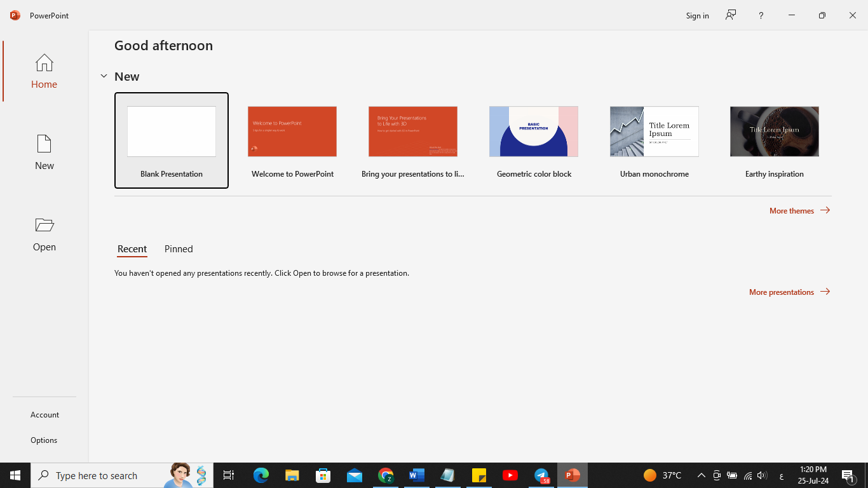Screen dimensions: 868x488
Task: Go to the Home page in sidebar
Action: pos(44,71)
